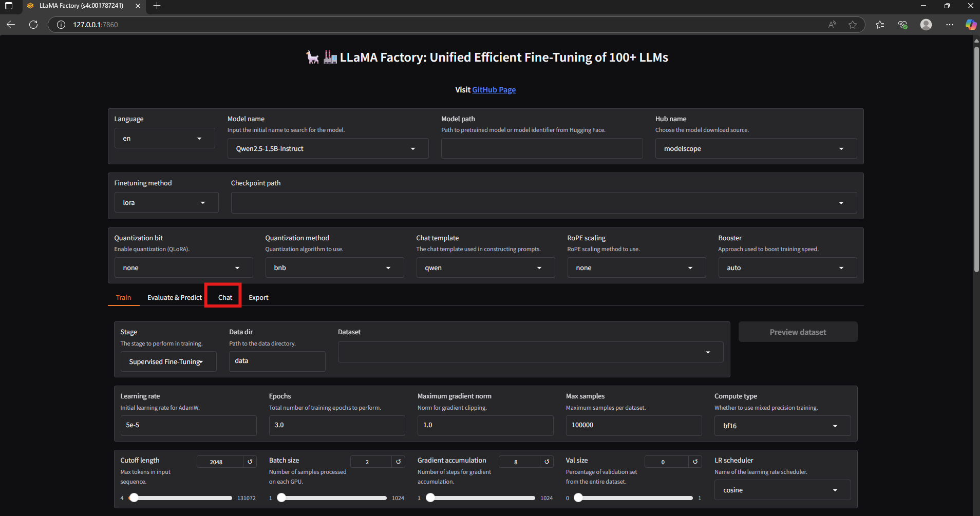Open the Stage Supervised Fine-Tuning dropdown
This screenshot has height=516, width=980.
pos(168,361)
